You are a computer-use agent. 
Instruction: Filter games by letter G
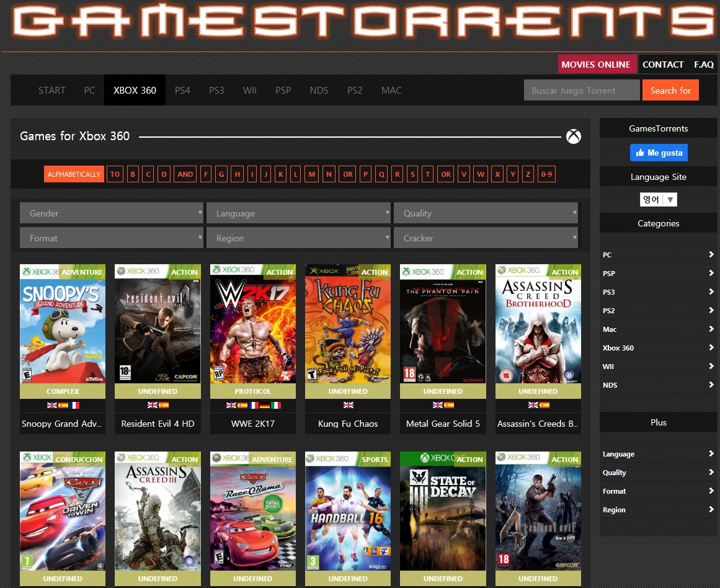coord(221,174)
